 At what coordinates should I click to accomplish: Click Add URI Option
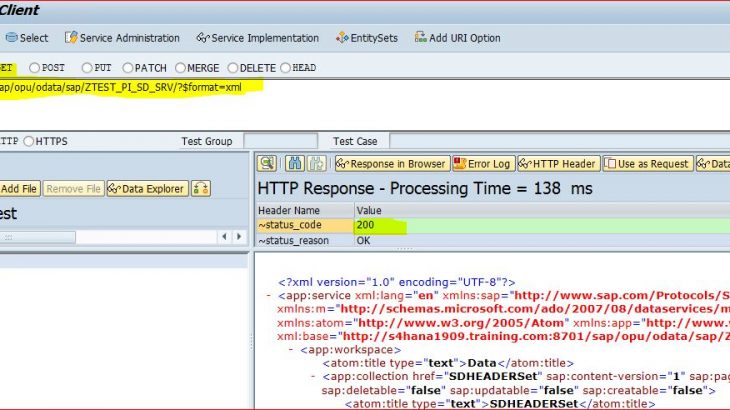(x=456, y=38)
